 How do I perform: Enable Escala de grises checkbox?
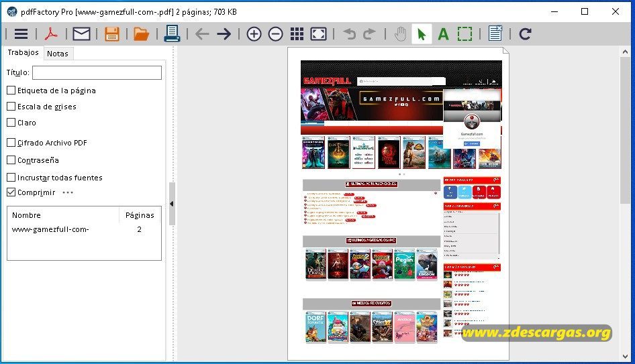point(11,107)
